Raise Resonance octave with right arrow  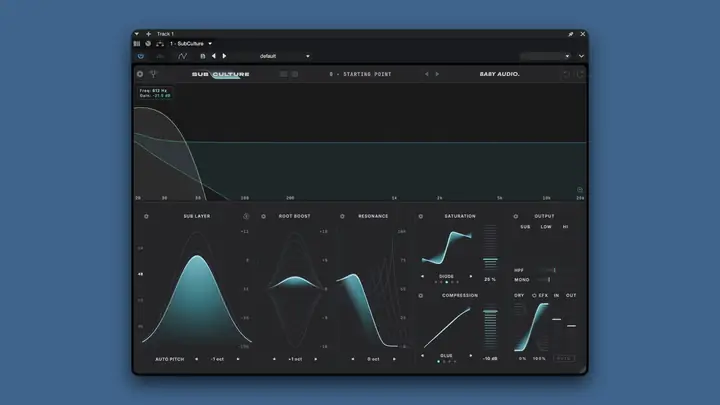[394, 359]
